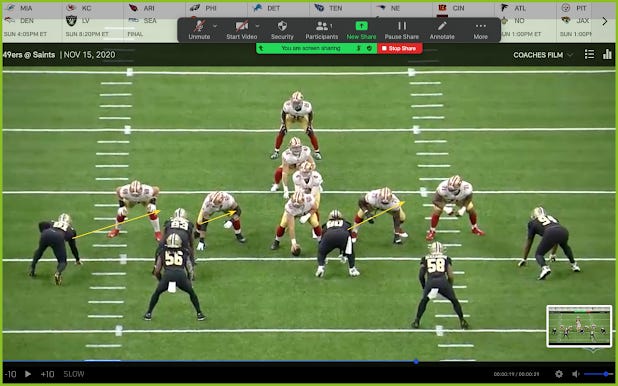Select the KC vs LV game
This screenshot has height=386, width=618.
(93, 21)
